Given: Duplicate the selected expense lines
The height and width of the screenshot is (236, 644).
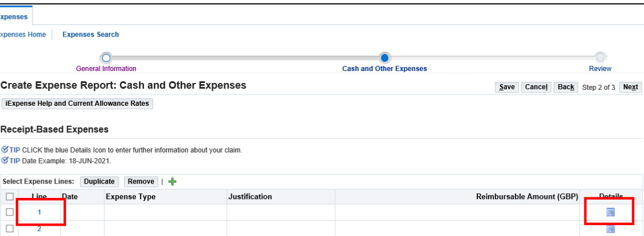Looking at the screenshot, I should pyautogui.click(x=99, y=181).
